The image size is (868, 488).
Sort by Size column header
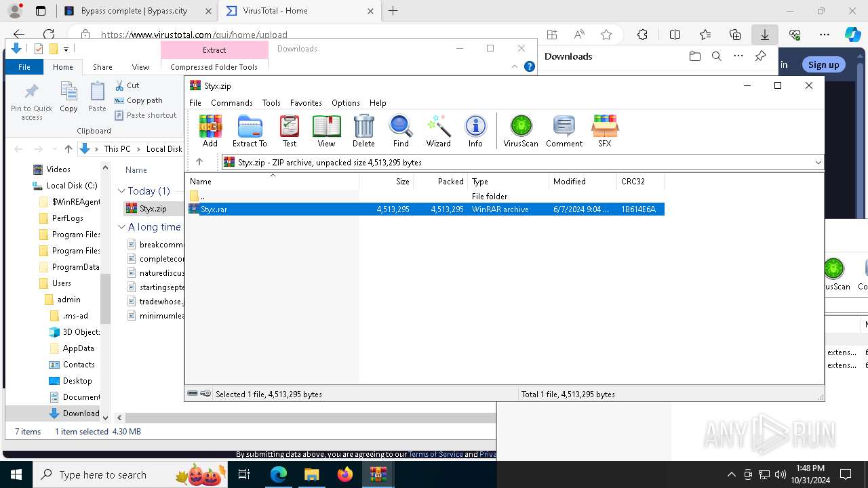tap(387, 182)
